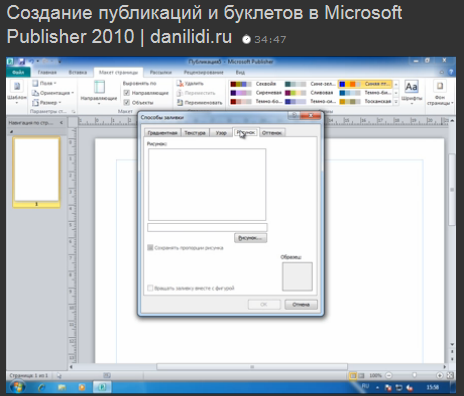The width and height of the screenshot is (464, 396).
Task: Open the Шрифты Aa font schemes button
Action: 411,91
